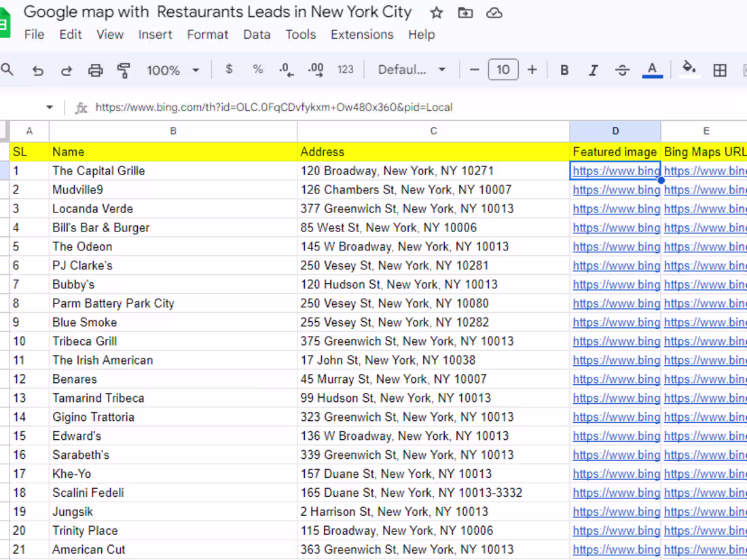Open the Edit menu
747x560 pixels.
[71, 35]
